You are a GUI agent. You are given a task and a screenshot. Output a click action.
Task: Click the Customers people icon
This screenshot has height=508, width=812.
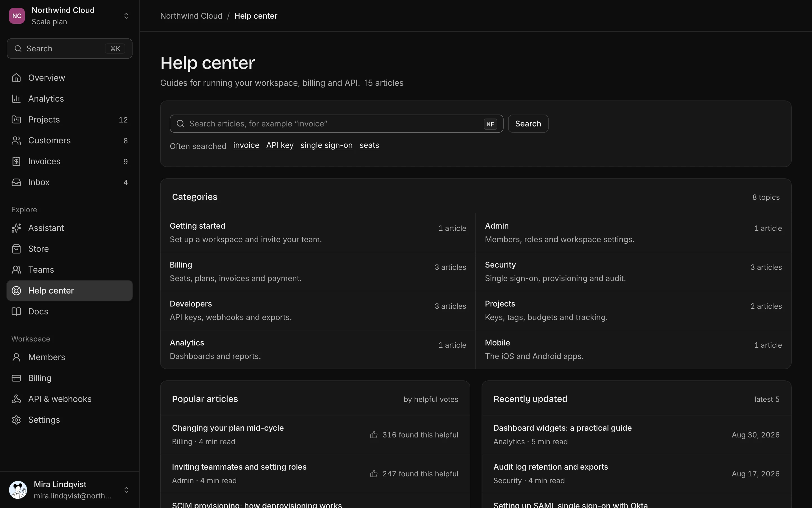tap(16, 141)
